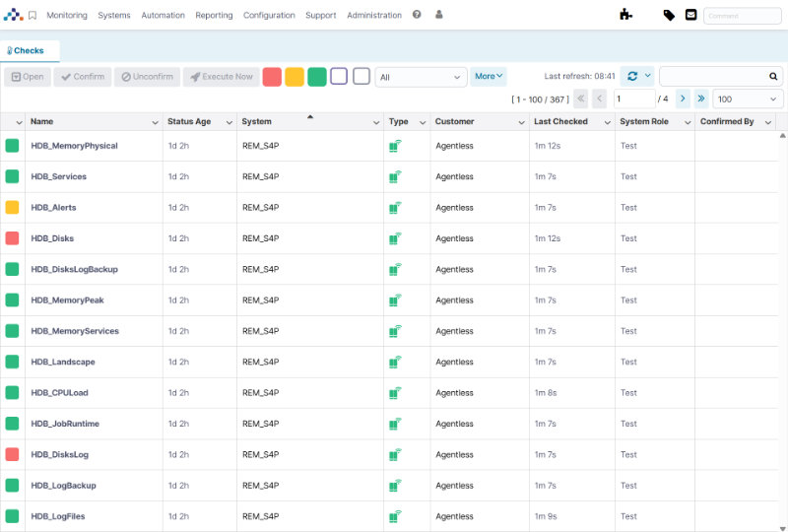Toggle the purple-outlined status filter
The width and height of the screenshot is (788, 532).
click(339, 77)
